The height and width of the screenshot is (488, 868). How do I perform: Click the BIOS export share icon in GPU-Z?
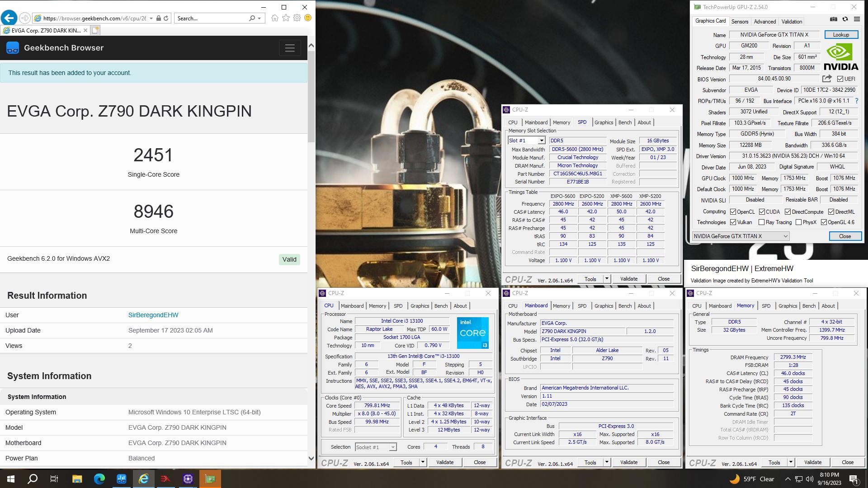[827, 79]
